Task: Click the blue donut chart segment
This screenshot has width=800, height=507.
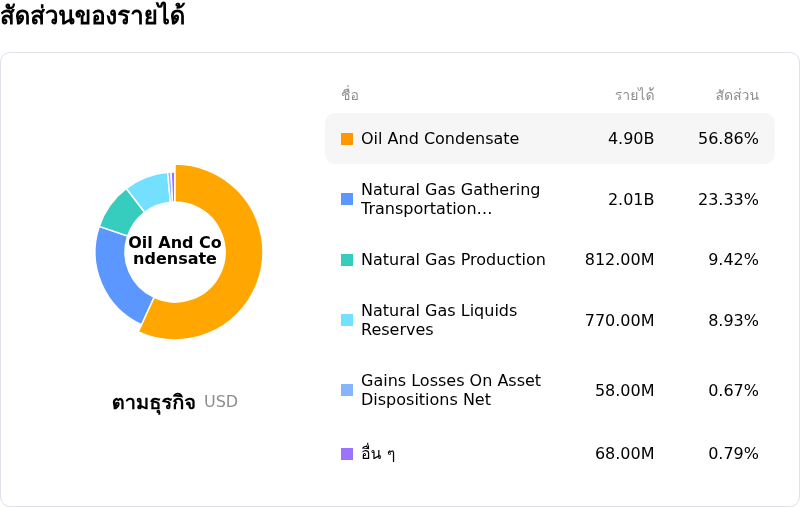Action: 117,277
